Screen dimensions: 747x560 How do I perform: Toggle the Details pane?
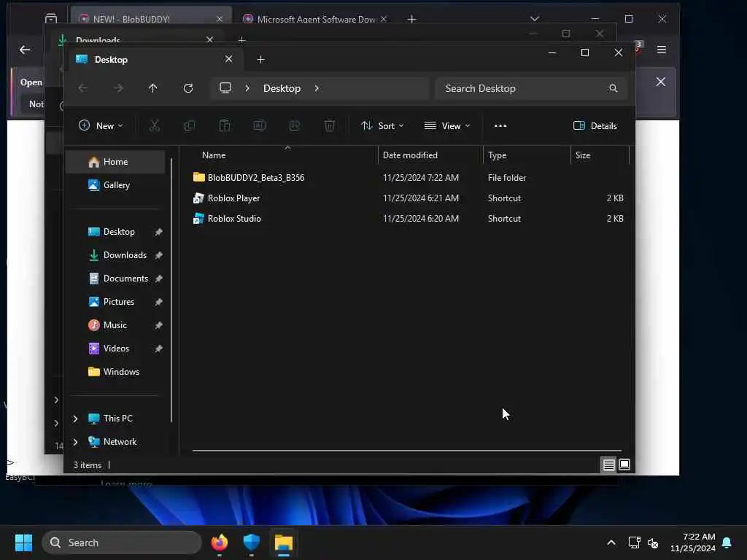(595, 125)
